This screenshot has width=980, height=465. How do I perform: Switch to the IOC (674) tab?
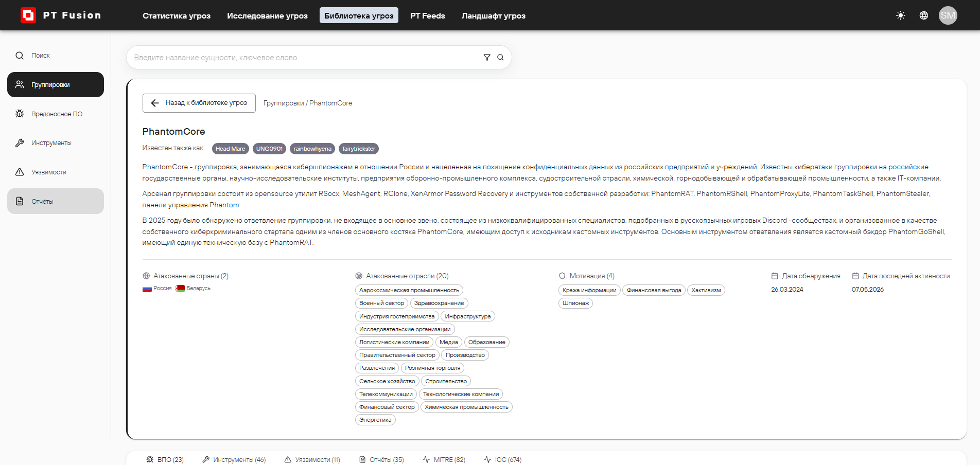tap(503, 459)
